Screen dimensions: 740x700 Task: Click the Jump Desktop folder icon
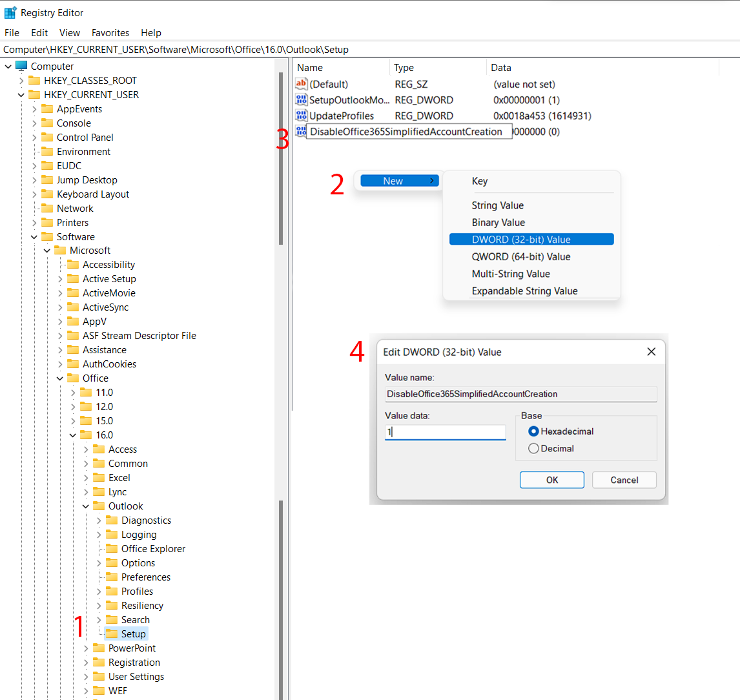(x=47, y=180)
